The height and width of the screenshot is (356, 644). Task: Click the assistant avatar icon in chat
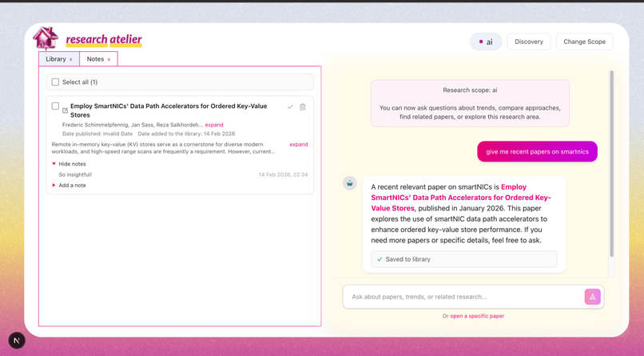[349, 183]
